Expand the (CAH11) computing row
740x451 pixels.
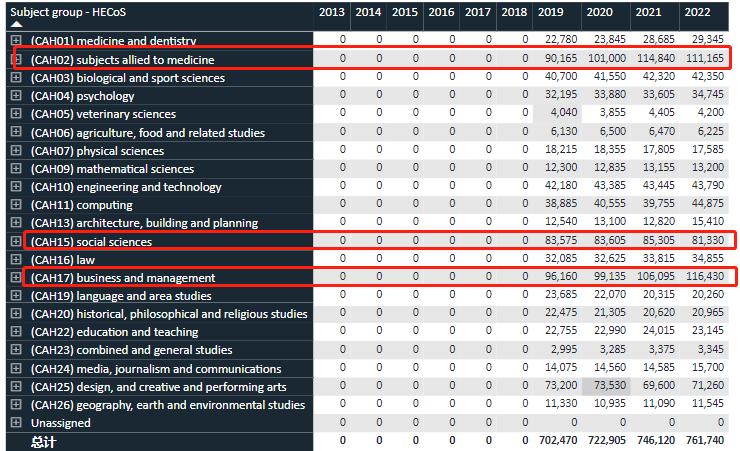point(16,205)
